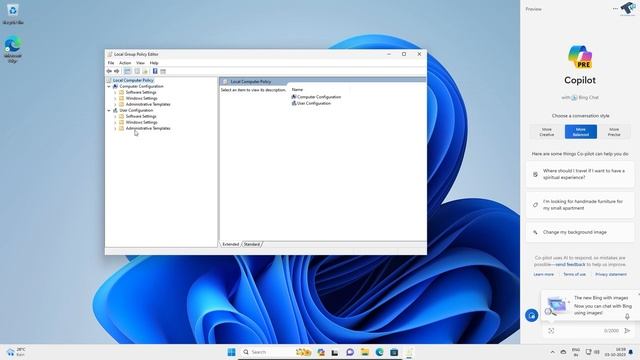The height and width of the screenshot is (360, 640).
Task: Click the Copilot add screenshot icon
Action: [x=551, y=331]
